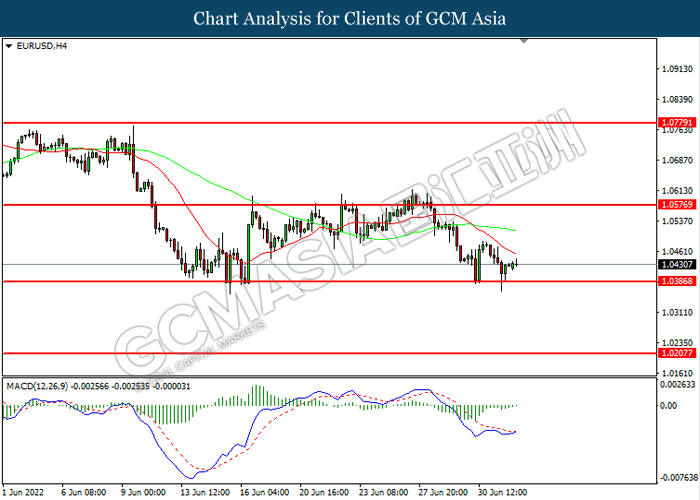Click the 9 Jun 00:00 time label
Screen dimensions: 700x500
pyautogui.click(x=143, y=492)
